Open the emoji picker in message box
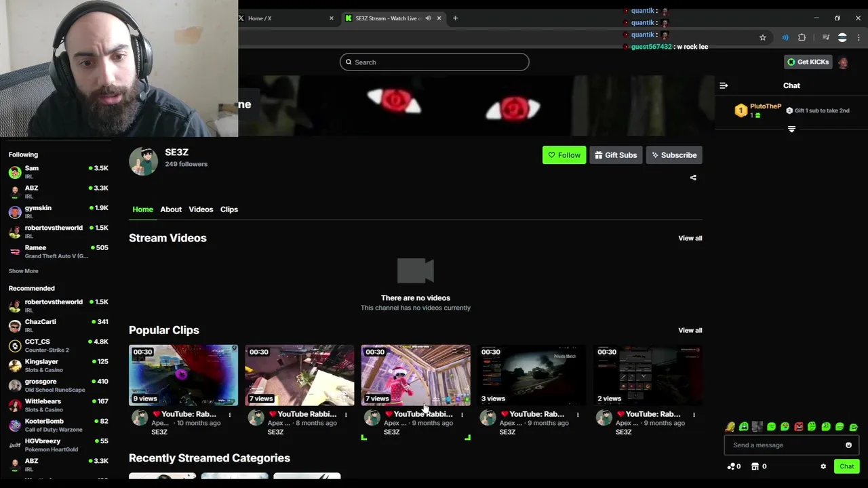The width and height of the screenshot is (868, 488). pyautogui.click(x=848, y=445)
